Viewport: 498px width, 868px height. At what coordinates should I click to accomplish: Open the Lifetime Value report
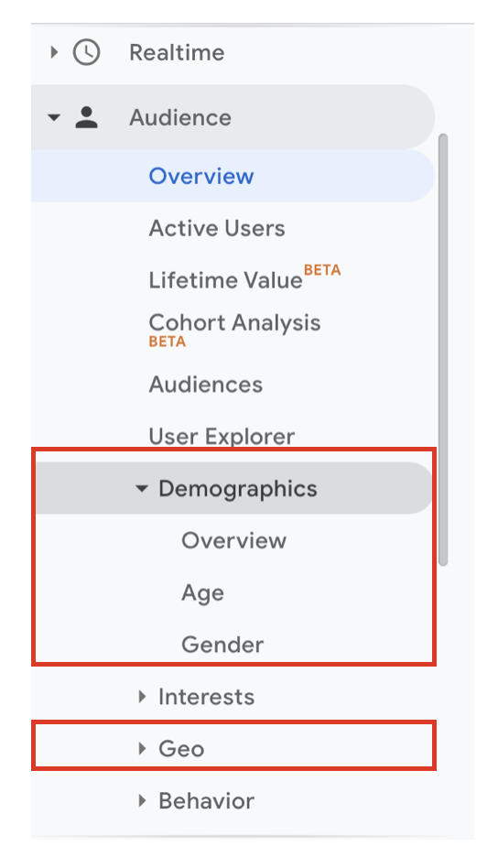[226, 280]
